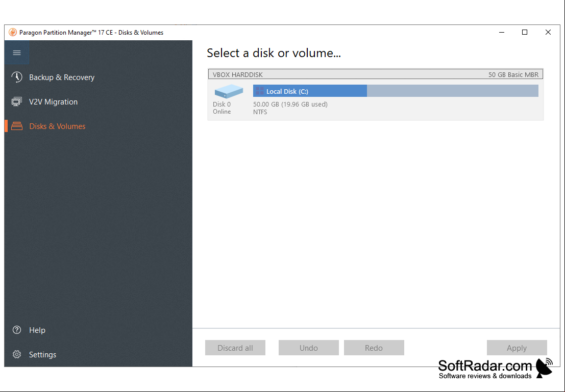565x392 pixels.
Task: Open V2V Migration section
Action: coord(99,101)
